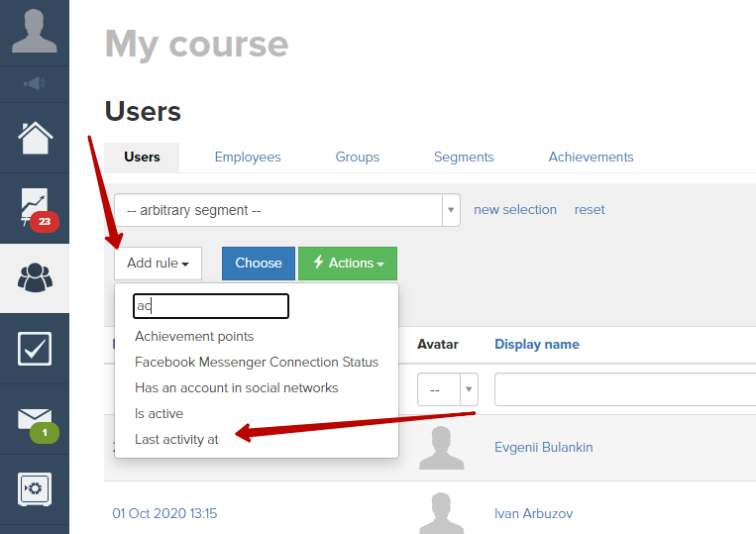Click the rule search field containing 'ac'
The width and height of the screenshot is (756, 534).
pyautogui.click(x=211, y=306)
